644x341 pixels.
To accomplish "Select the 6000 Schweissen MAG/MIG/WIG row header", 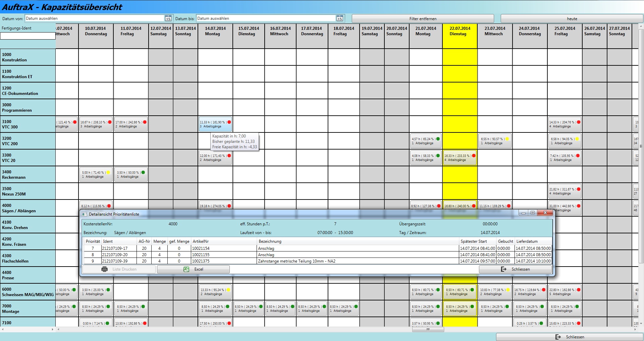I will 28,292.
